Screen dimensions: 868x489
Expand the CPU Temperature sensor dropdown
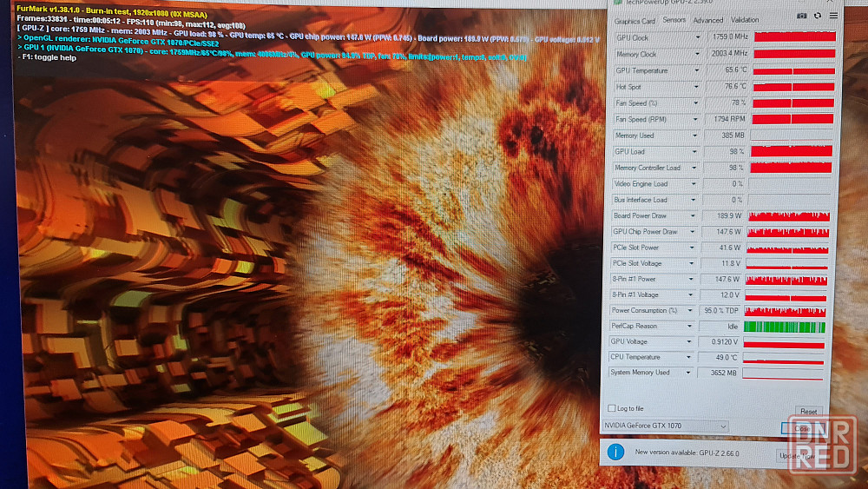[x=688, y=357]
